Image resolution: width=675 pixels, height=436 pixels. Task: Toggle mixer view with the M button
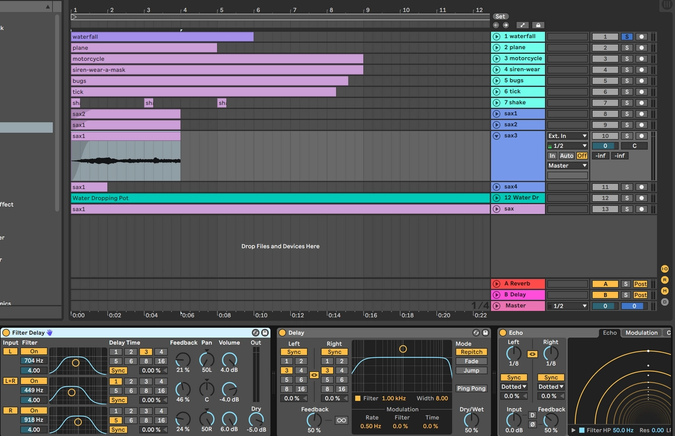coord(665,290)
